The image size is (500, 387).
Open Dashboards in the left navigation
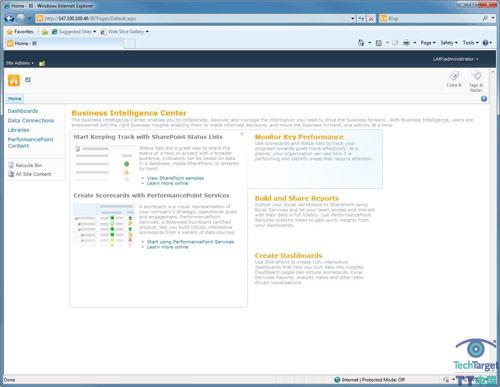tap(23, 111)
